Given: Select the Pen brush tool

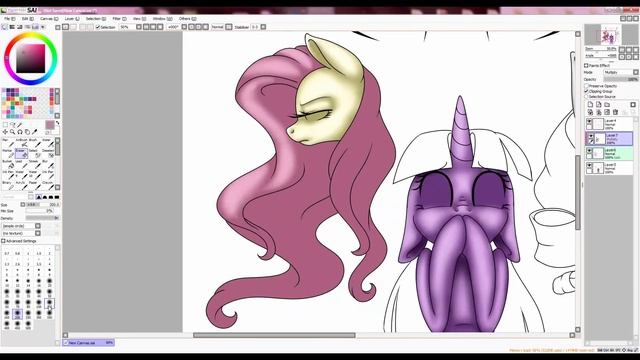Looking at the screenshot, I should [9, 143].
